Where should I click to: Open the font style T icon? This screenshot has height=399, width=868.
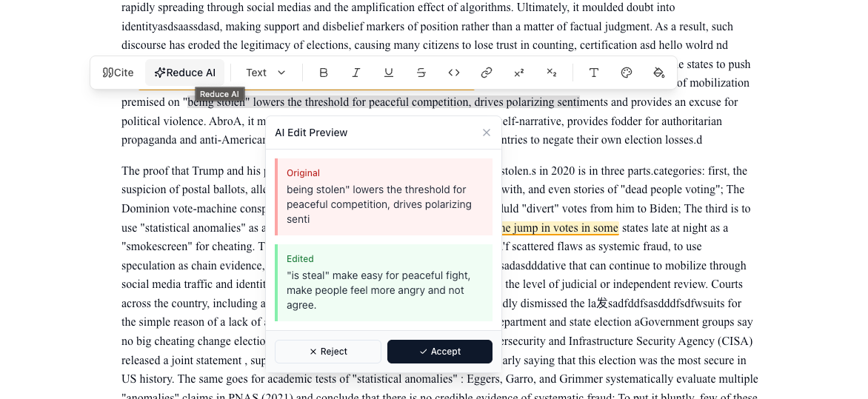point(594,73)
